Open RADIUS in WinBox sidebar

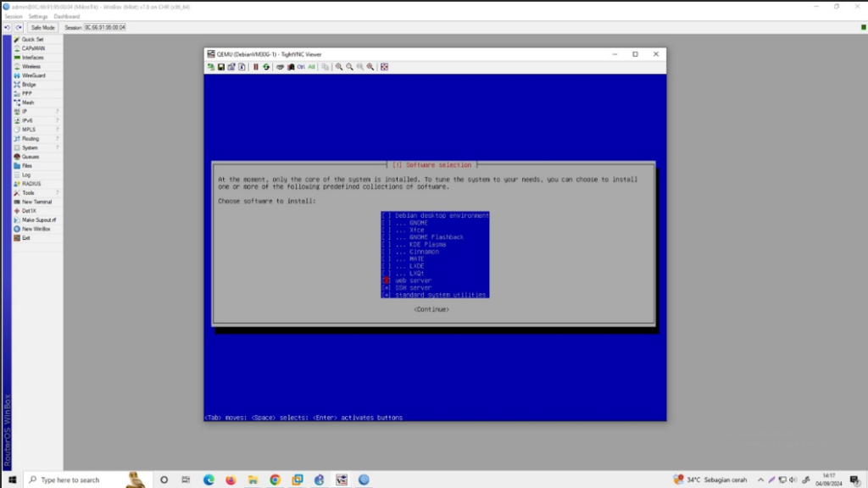coord(33,184)
